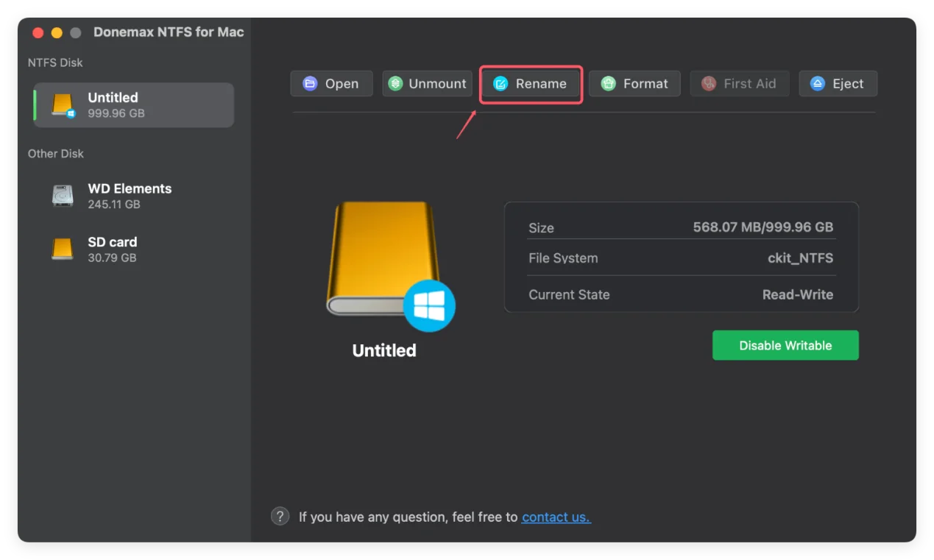This screenshot has height=560, width=934.
Task: Click the question mark help icon
Action: click(280, 516)
